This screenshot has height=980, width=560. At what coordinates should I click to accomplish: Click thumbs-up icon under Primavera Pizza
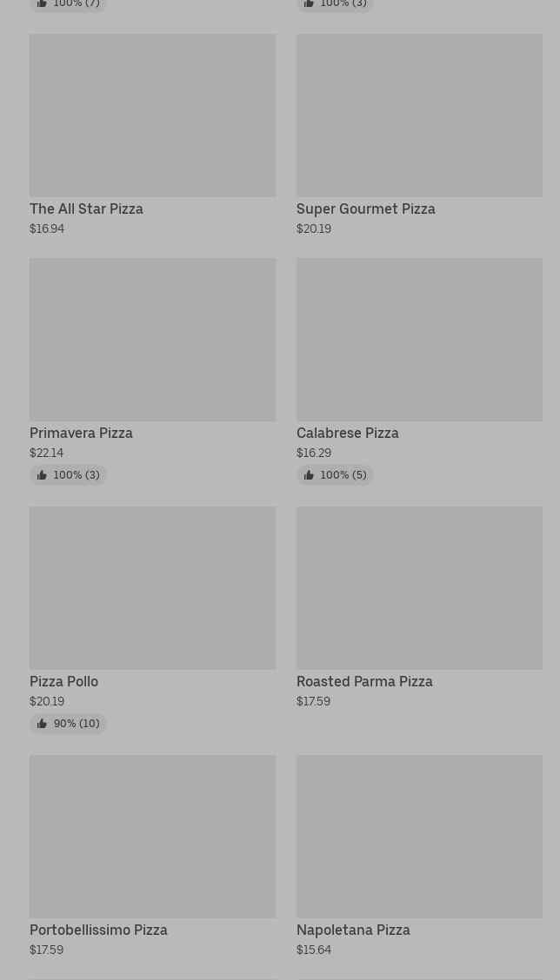[x=42, y=475]
